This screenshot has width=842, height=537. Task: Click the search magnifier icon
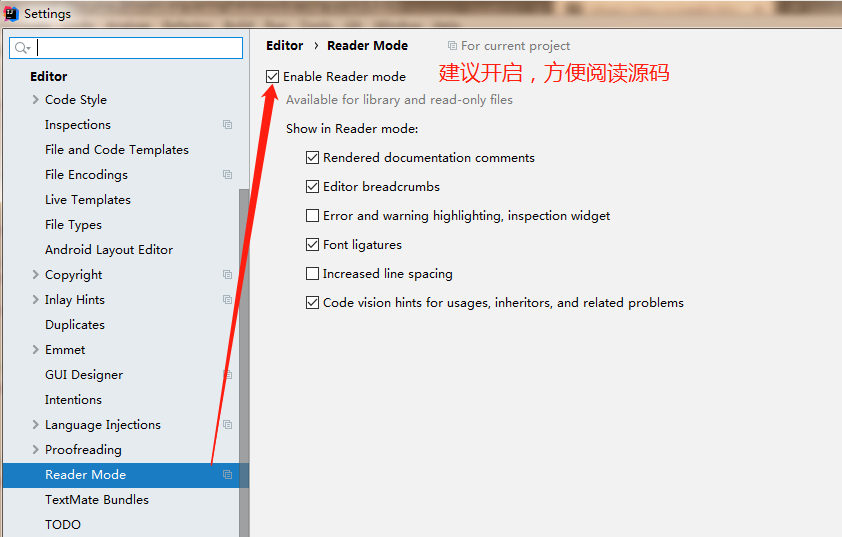21,48
